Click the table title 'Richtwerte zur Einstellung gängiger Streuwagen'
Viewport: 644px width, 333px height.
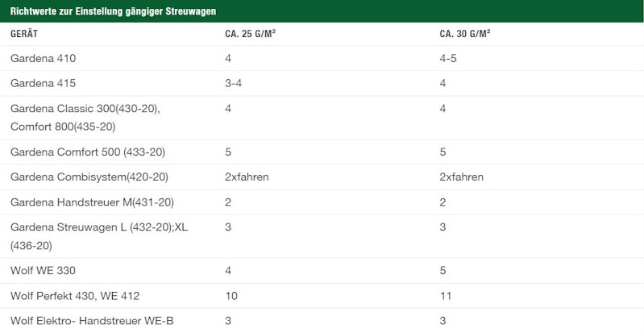point(113,11)
